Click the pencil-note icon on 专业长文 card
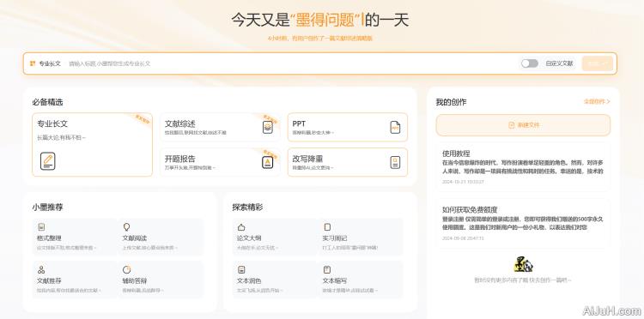644x319 pixels. (47, 160)
